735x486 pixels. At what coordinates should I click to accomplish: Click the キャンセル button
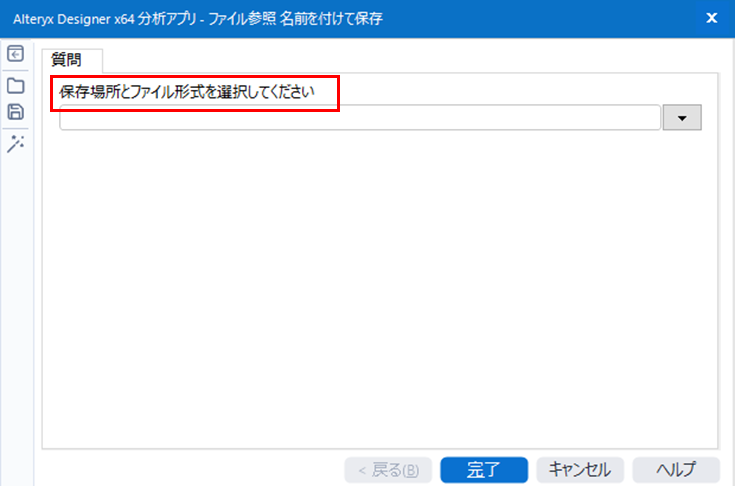click(x=580, y=469)
